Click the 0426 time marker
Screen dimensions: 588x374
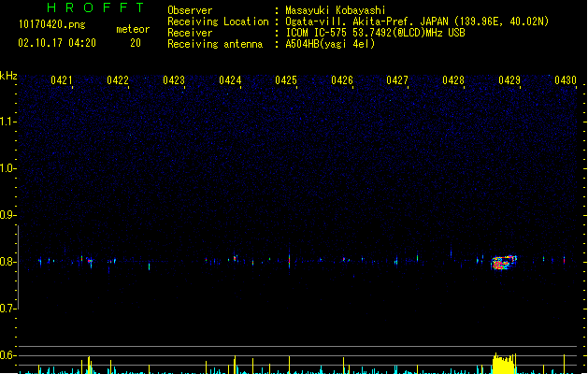[342, 80]
